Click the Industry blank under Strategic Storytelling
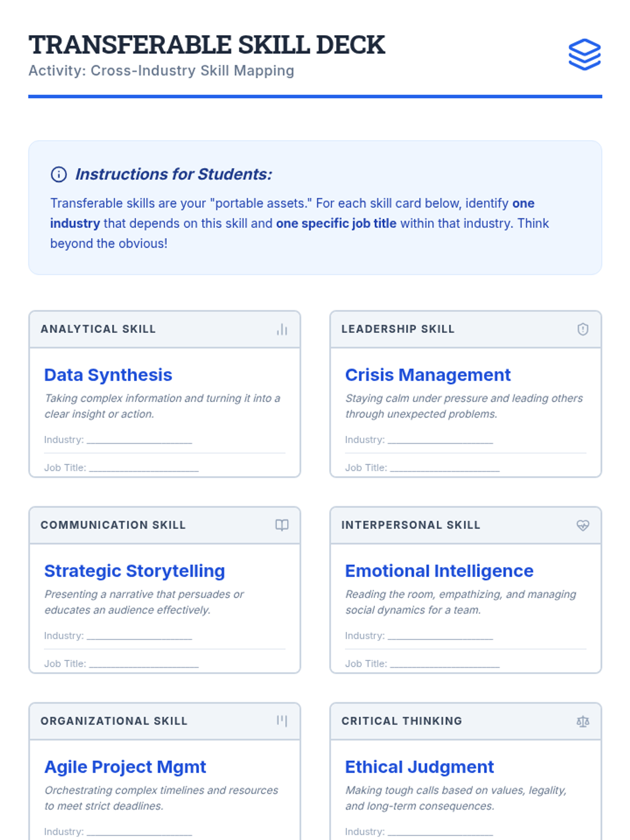 [x=139, y=636]
